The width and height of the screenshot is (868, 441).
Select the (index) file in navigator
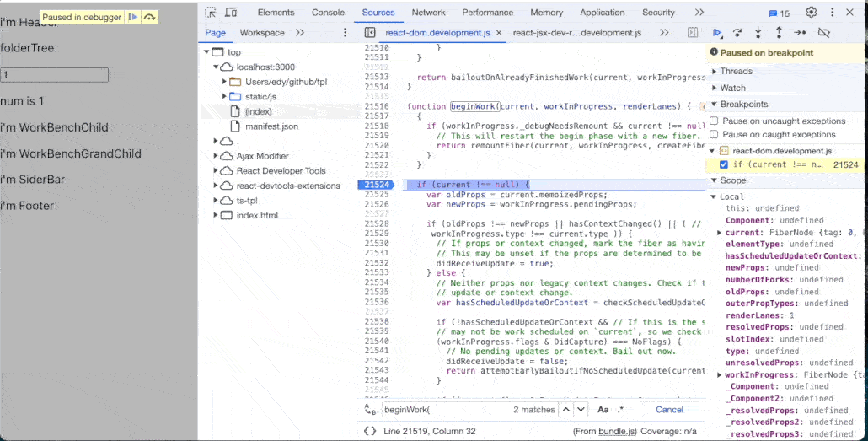pos(259,111)
